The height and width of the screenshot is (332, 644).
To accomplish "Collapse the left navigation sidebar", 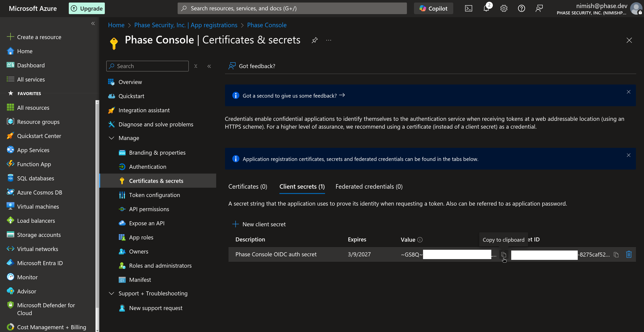I will [93, 23].
